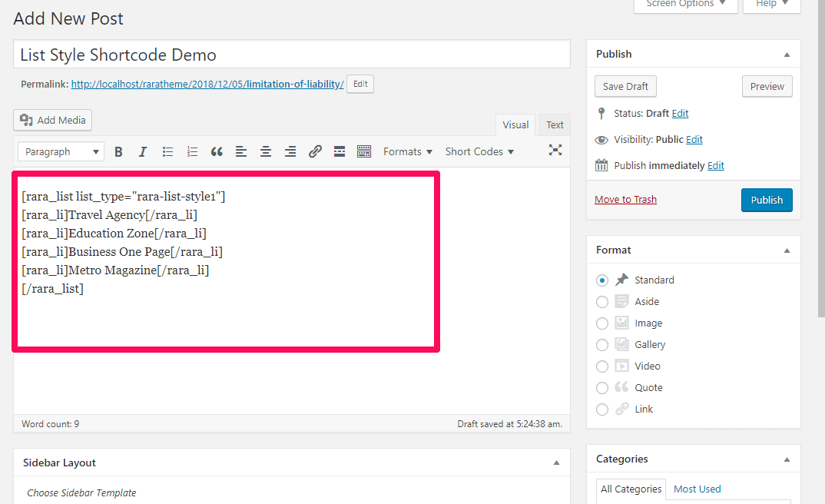Screen dimensions: 825x504
Task: Align text right
Action: coord(290,151)
